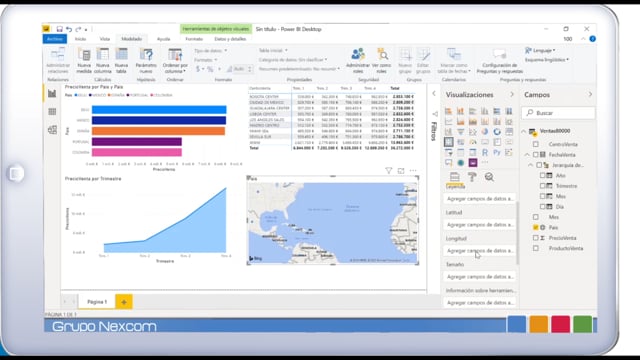
Task: Open the Formato ribbon tab
Action: pos(194,39)
